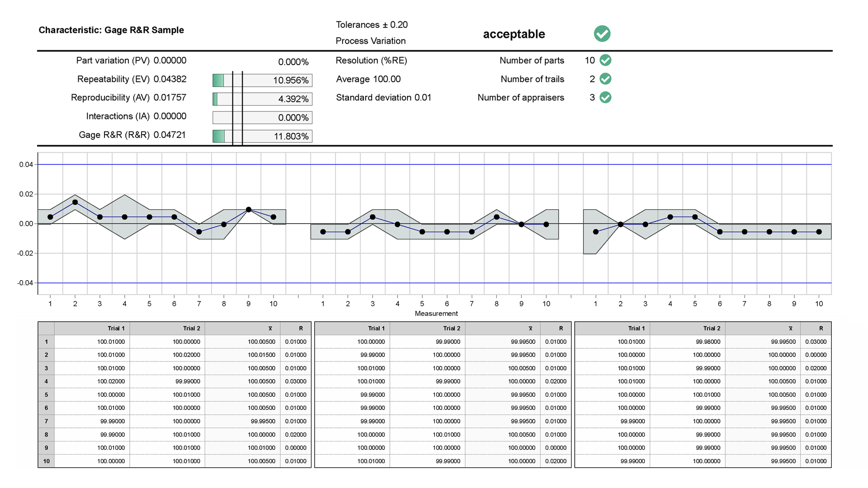Select row 10 header in first table

(46, 461)
